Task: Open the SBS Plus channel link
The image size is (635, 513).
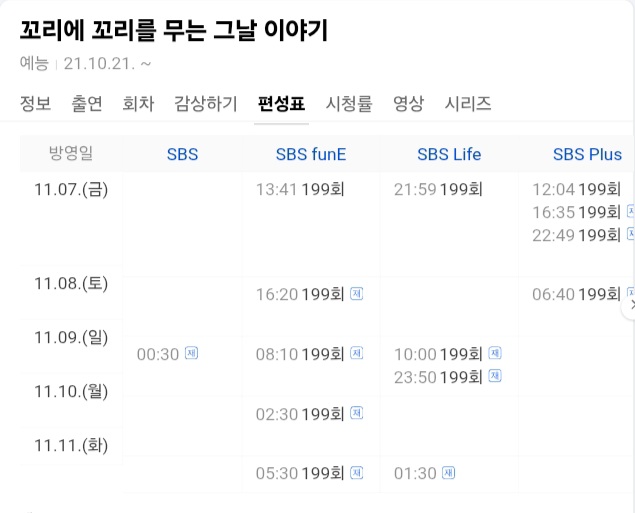Action: pyautogui.click(x=587, y=154)
